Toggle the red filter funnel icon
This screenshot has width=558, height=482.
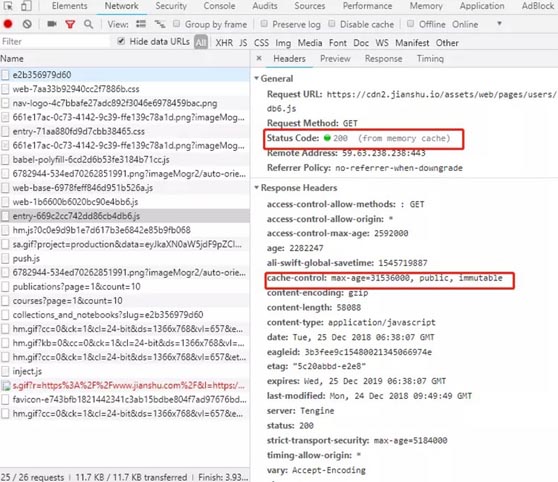70,24
